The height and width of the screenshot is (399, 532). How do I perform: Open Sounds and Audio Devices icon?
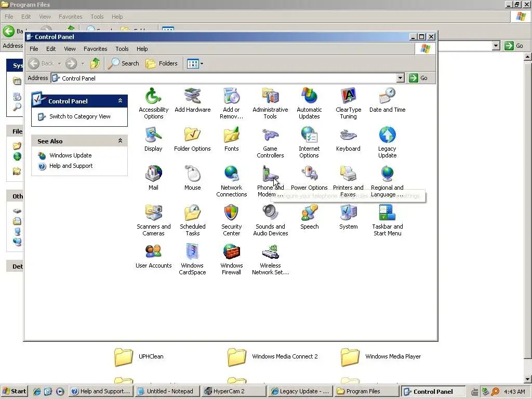coord(270,213)
